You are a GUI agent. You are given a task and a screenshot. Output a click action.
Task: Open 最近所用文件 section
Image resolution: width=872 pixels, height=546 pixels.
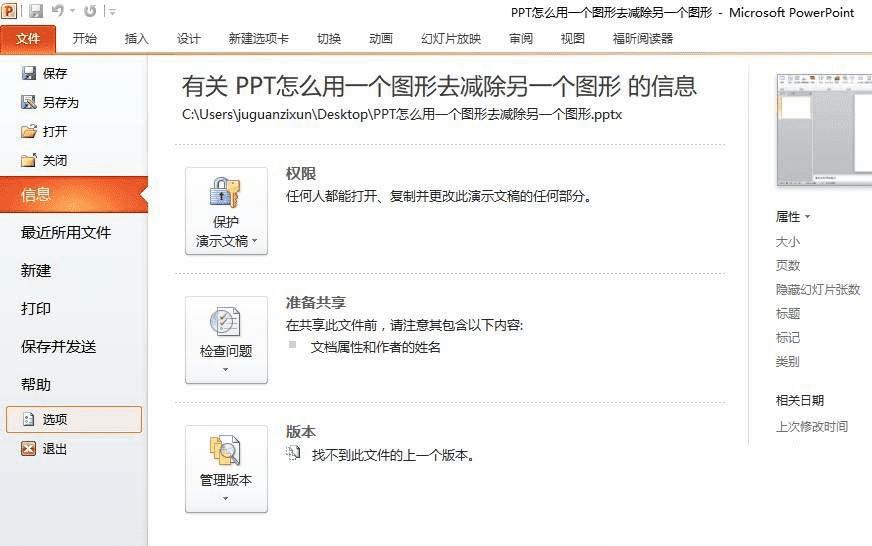point(66,232)
